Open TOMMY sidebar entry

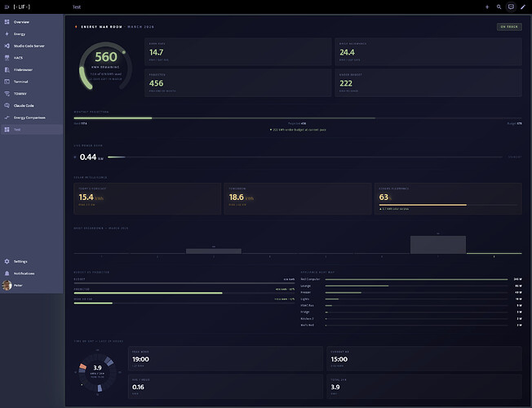[x=32, y=94]
